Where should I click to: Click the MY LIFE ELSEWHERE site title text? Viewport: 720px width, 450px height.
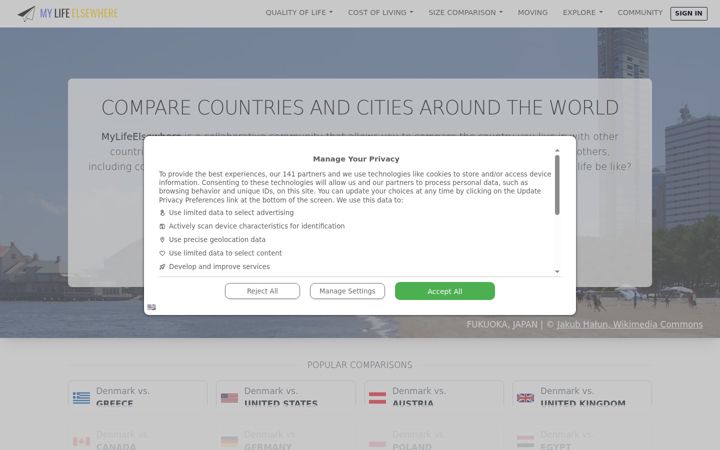(x=79, y=13)
